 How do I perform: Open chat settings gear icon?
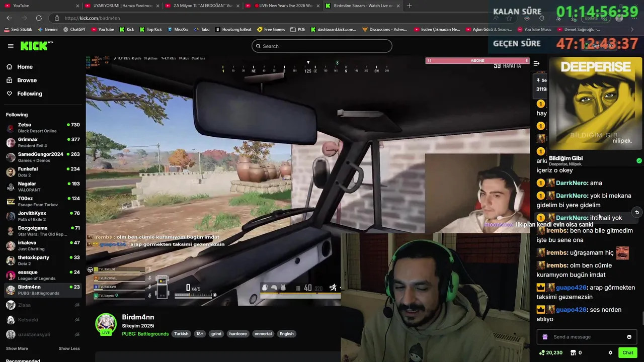click(610, 352)
